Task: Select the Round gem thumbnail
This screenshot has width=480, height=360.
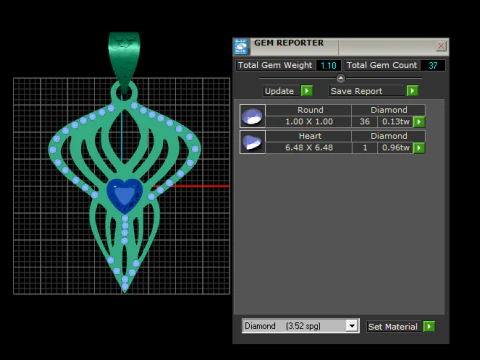Action: click(252, 116)
